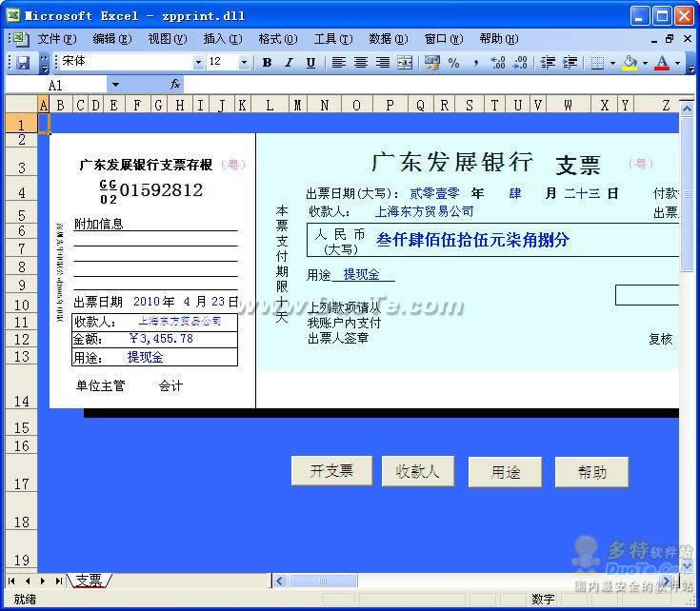The height and width of the screenshot is (611, 700).
Task: Select column W header
Action: pyautogui.click(x=568, y=106)
